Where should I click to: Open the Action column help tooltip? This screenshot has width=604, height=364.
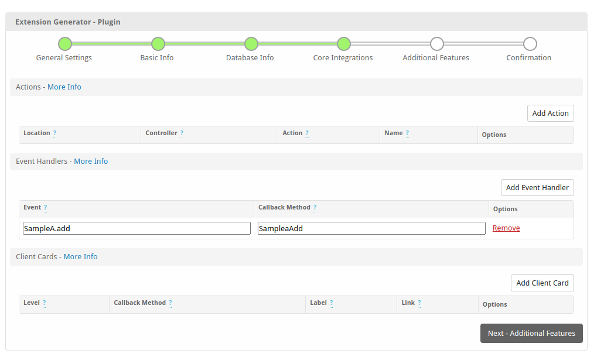(307, 133)
